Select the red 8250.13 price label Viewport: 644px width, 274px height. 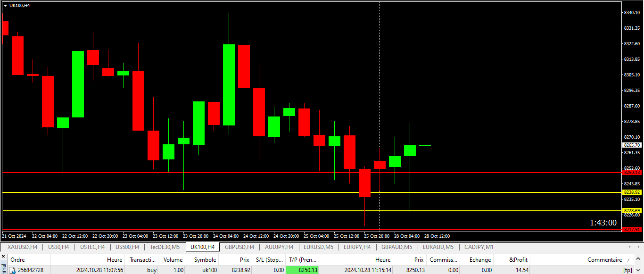632,173
